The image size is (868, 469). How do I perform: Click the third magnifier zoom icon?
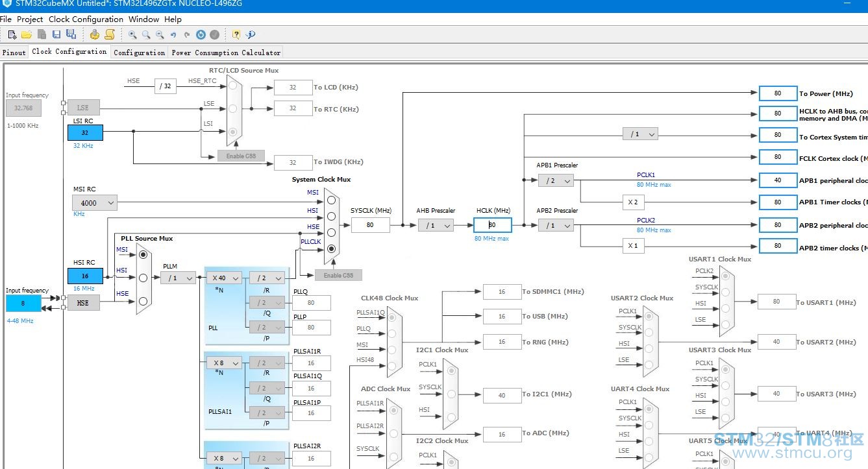[x=160, y=34]
